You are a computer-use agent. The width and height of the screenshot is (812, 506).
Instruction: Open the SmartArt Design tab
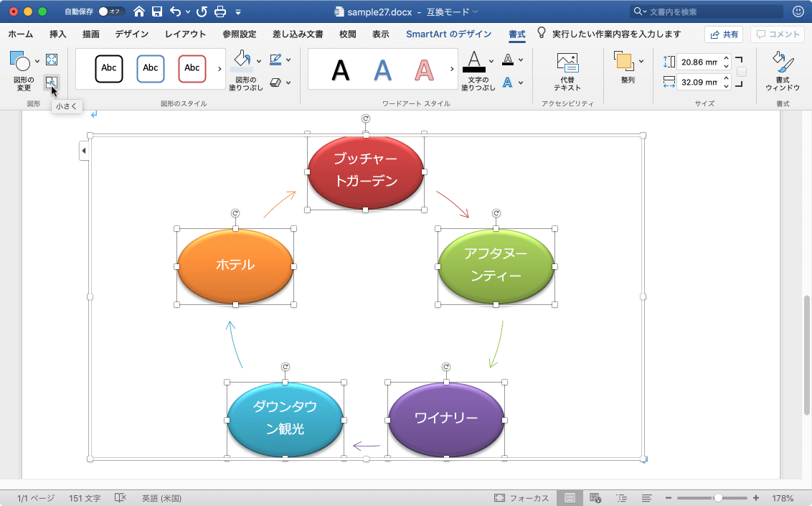click(x=448, y=34)
